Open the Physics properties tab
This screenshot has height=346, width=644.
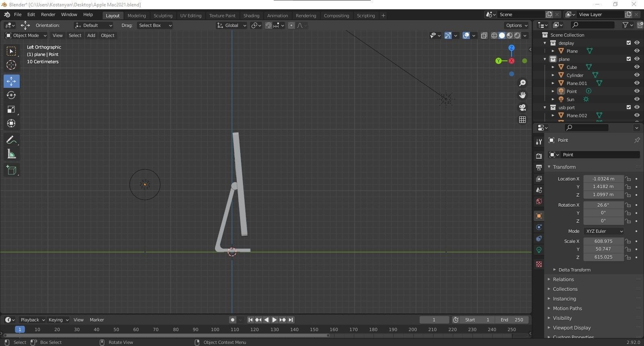[539, 227]
